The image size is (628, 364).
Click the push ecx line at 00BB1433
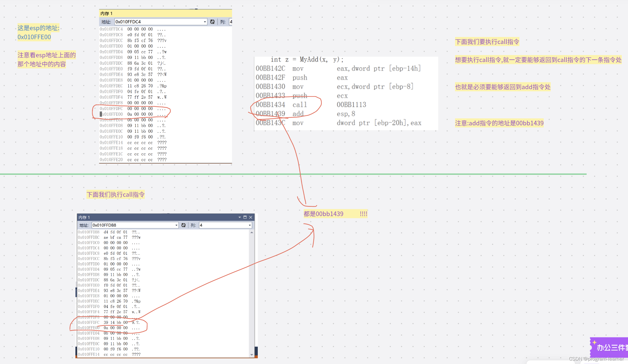point(302,96)
